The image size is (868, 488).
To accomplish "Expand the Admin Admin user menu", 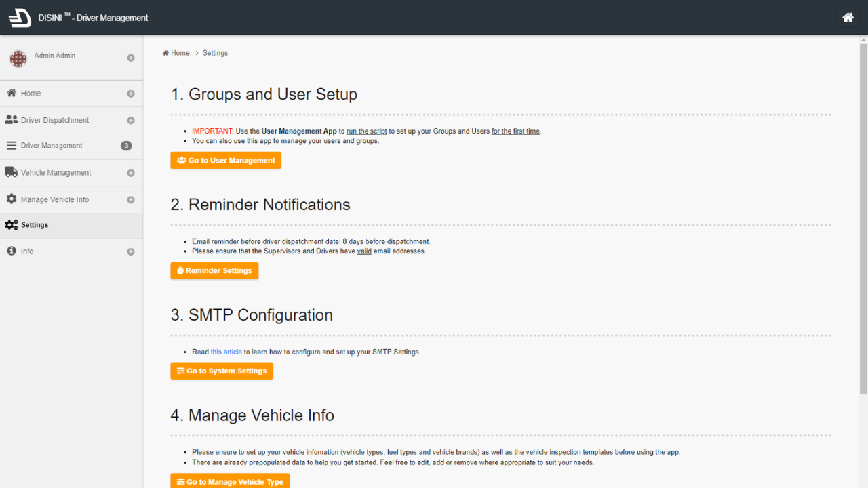I will pyautogui.click(x=131, y=58).
